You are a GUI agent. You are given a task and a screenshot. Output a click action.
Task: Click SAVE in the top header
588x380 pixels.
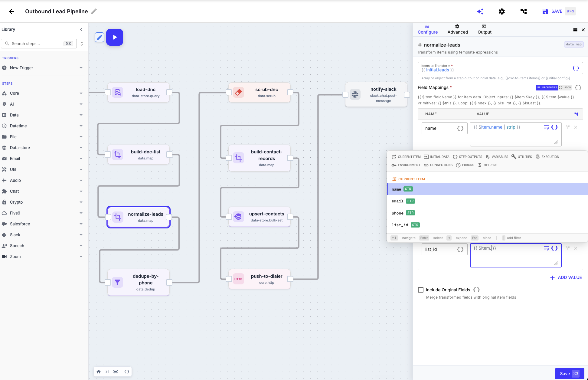coord(559,11)
